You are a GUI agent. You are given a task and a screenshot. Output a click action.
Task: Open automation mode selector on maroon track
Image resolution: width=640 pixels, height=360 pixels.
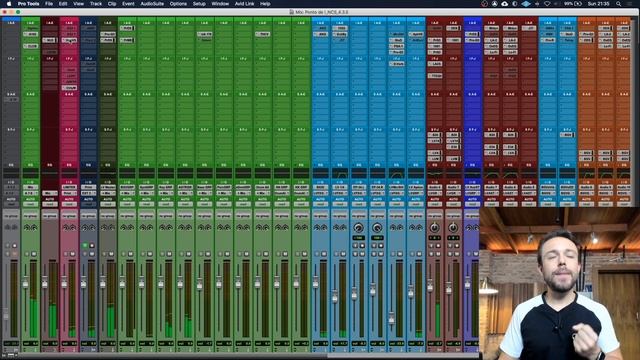point(50,204)
